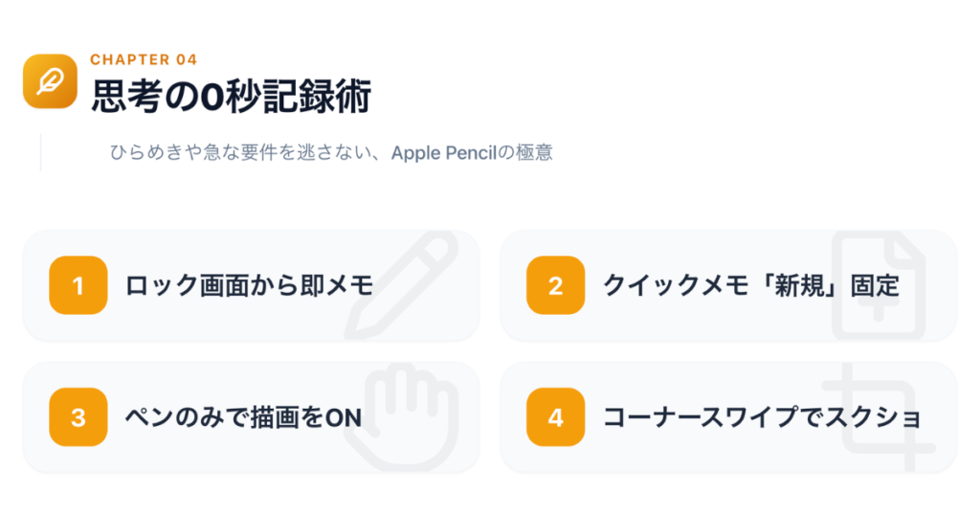980x515 pixels.
Task: Click the orange feather pen icon
Action: pos(50,81)
